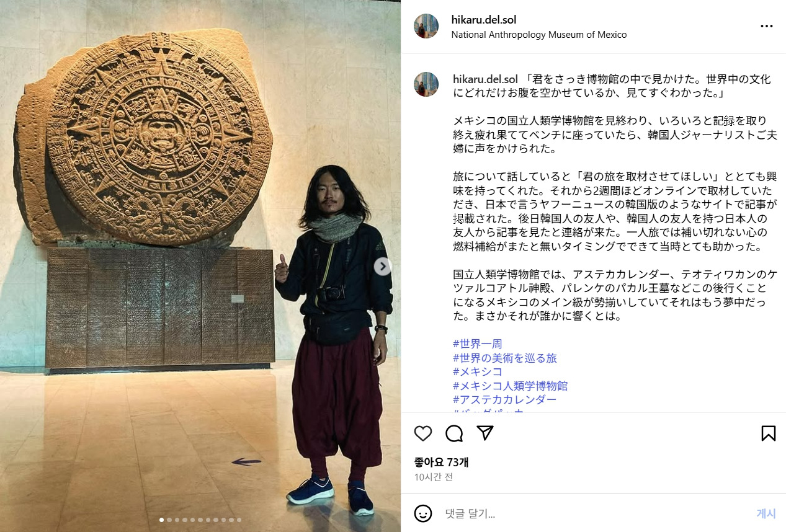Open the #世界一周 hashtag
This screenshot has height=532, width=786.
coord(477,344)
